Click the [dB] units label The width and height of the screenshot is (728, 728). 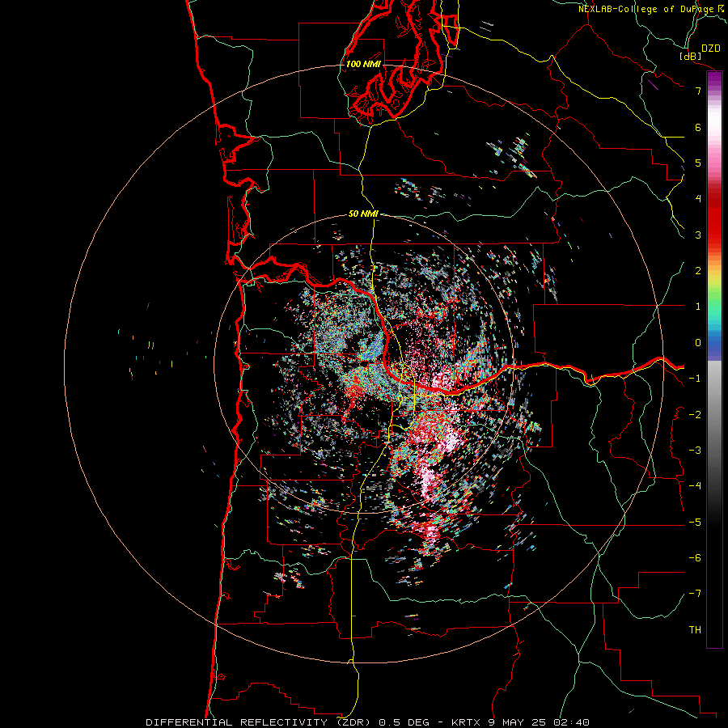click(x=691, y=56)
